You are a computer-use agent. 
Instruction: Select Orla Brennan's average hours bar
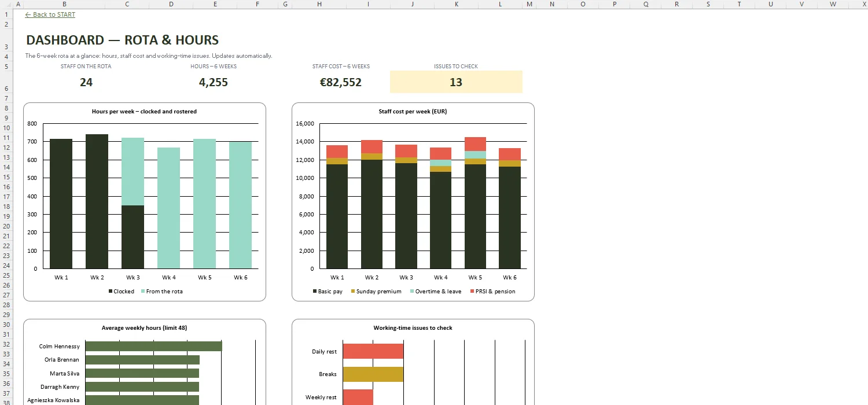pos(142,360)
